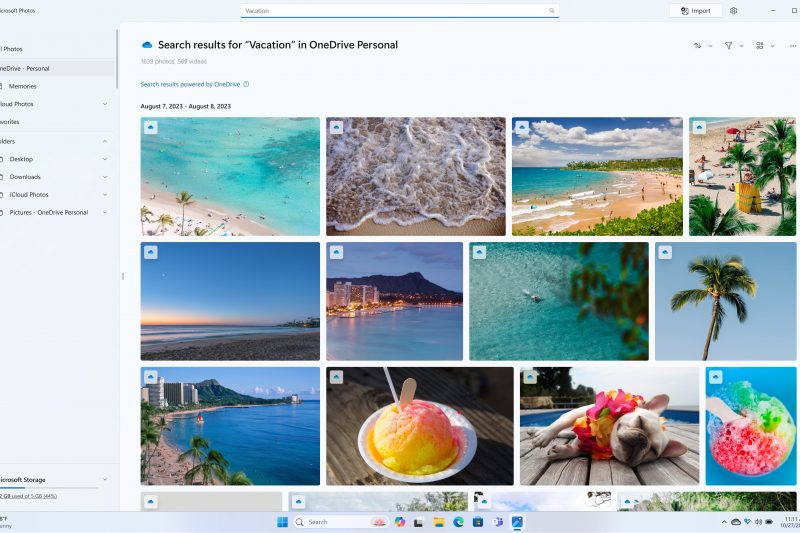Click cloud badge on the sunset beach photo
The image size is (800, 533).
pos(151,252)
